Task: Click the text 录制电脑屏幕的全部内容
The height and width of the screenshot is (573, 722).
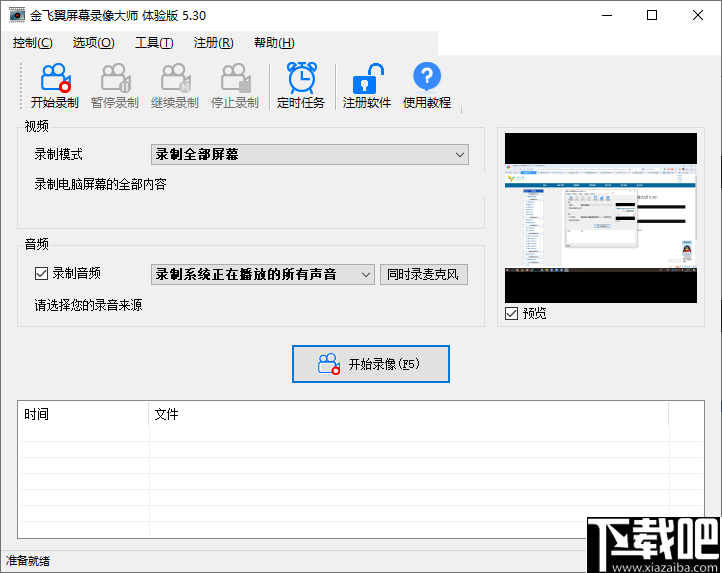Action: tap(100, 185)
